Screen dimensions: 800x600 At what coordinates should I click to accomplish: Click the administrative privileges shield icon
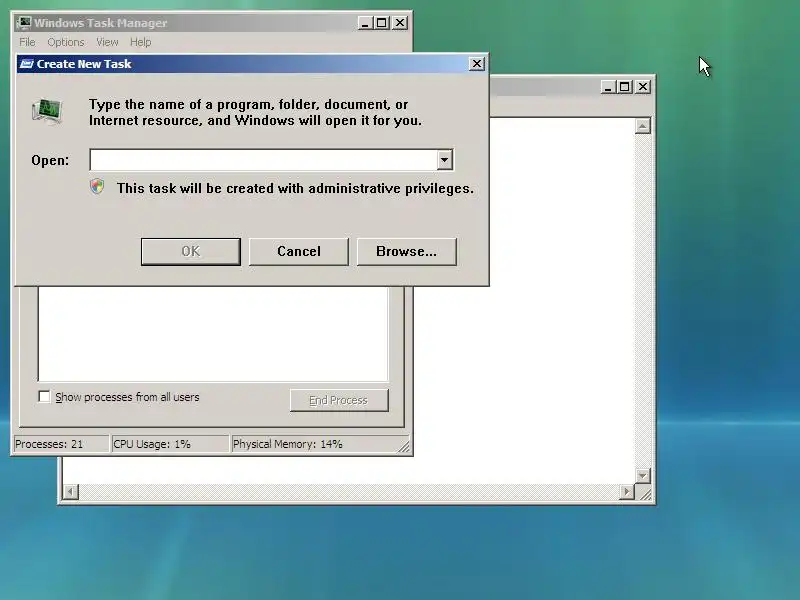[97, 187]
